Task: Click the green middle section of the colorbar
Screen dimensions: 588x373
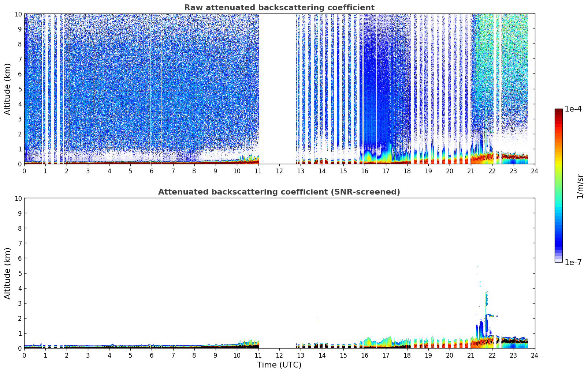Action: pyautogui.click(x=558, y=183)
